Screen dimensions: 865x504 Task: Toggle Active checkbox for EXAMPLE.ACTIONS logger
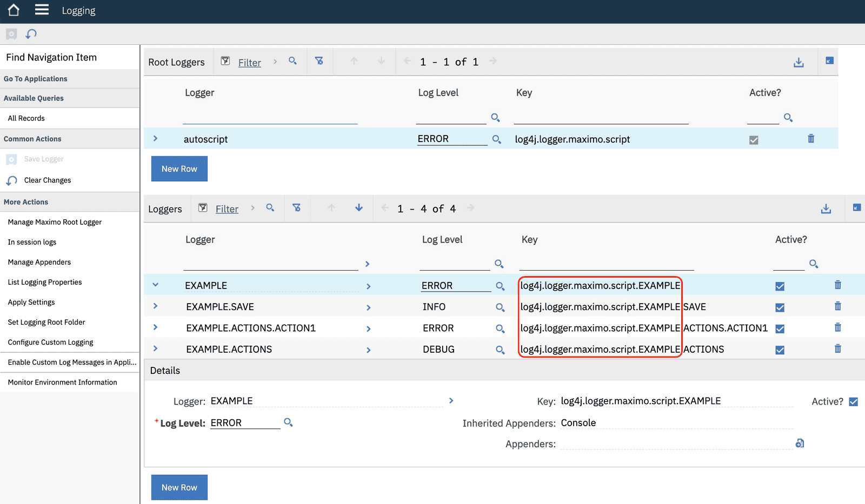point(780,349)
